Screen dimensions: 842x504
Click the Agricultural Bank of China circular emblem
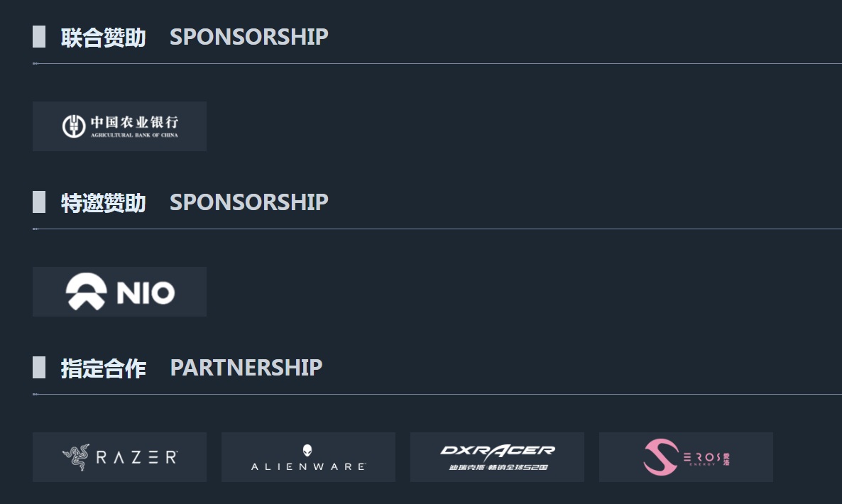74,126
